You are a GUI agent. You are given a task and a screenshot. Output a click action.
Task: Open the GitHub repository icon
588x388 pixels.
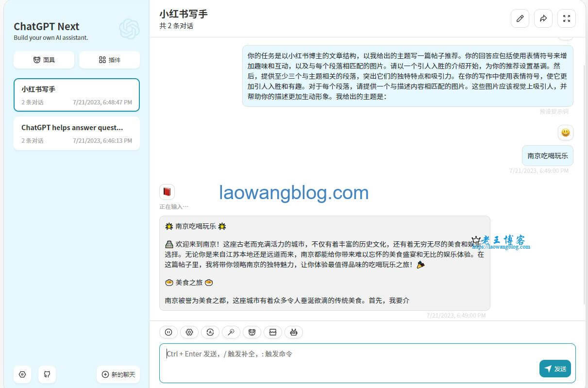[x=47, y=374]
